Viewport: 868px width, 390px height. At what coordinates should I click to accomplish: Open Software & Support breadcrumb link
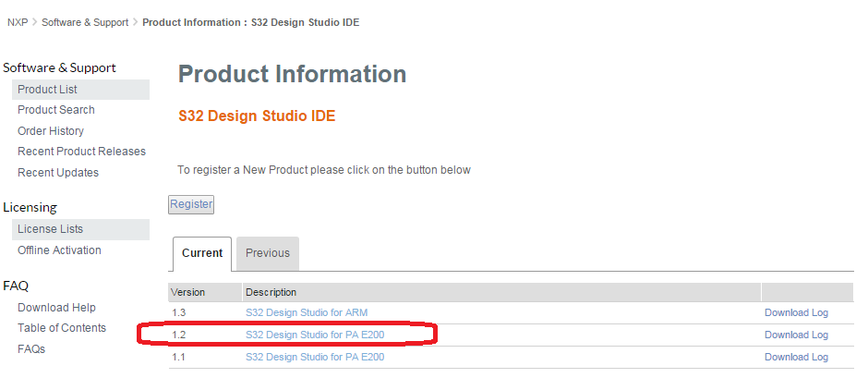pos(85,22)
